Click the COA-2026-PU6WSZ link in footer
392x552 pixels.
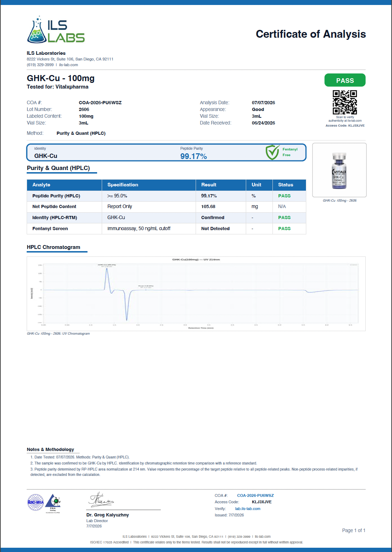[x=255, y=495]
